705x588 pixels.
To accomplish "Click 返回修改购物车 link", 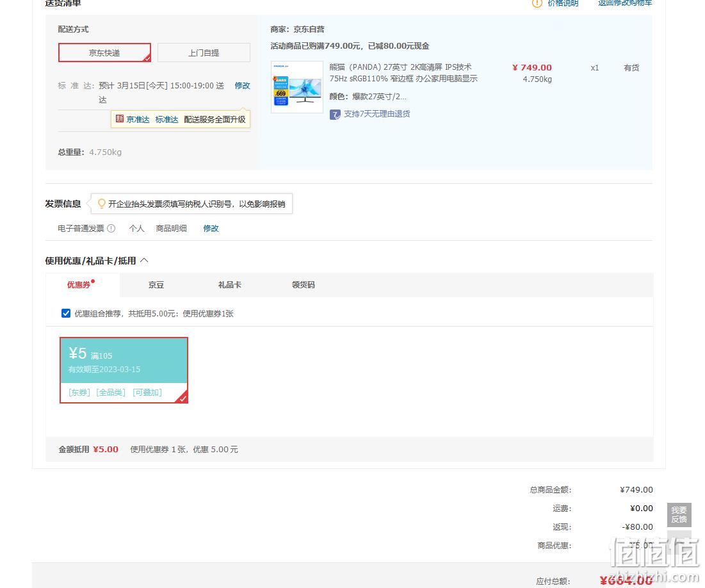I will tap(625, 3).
